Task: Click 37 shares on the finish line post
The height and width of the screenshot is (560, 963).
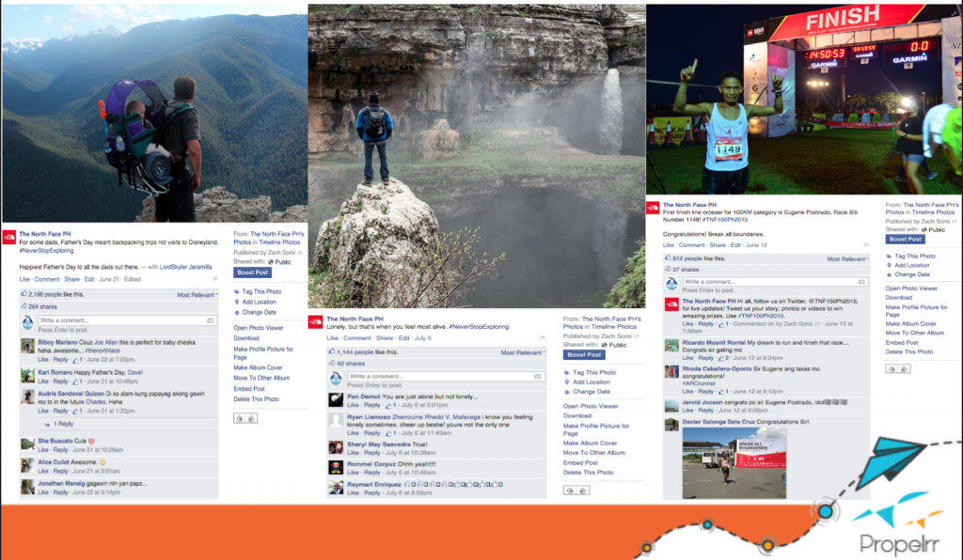Action: (686, 270)
